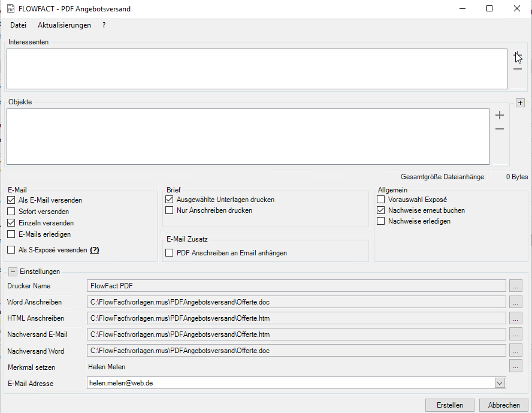
Task: Browse for Nachversand E-Mail template
Action: (x=516, y=334)
